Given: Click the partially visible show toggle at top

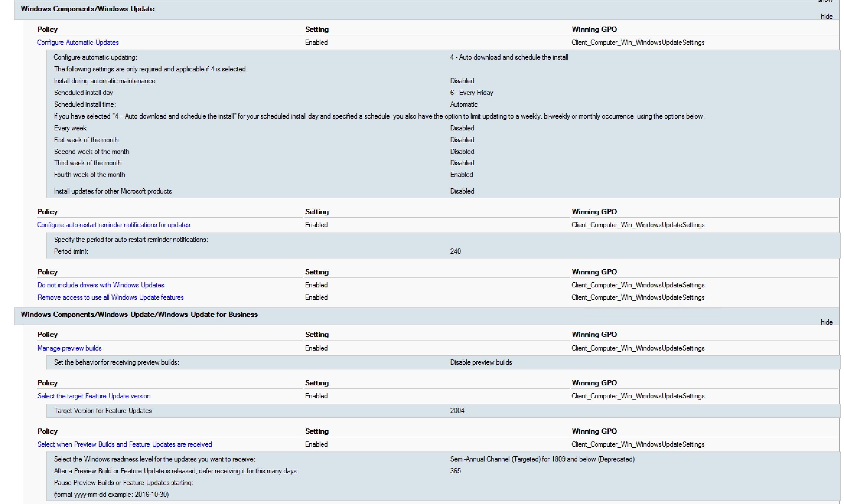Looking at the screenshot, I should (825, 1).
